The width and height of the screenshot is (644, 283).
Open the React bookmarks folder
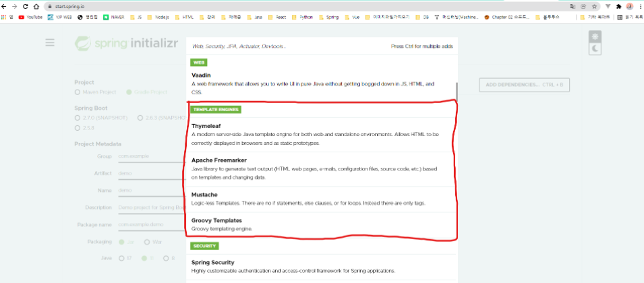[277, 18]
